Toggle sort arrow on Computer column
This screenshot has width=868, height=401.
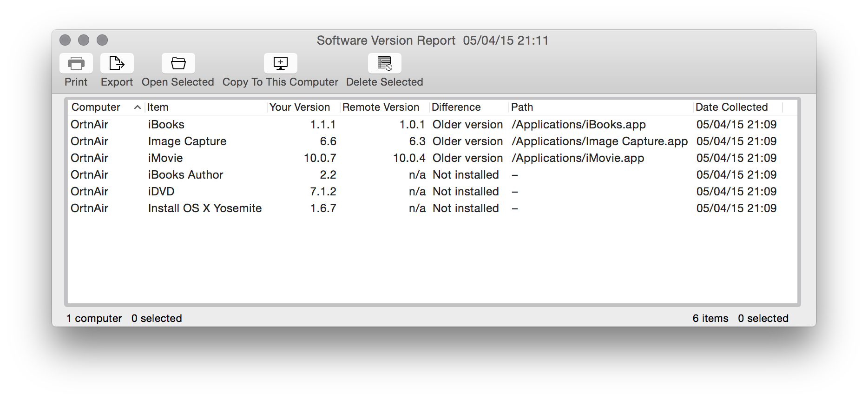[137, 107]
